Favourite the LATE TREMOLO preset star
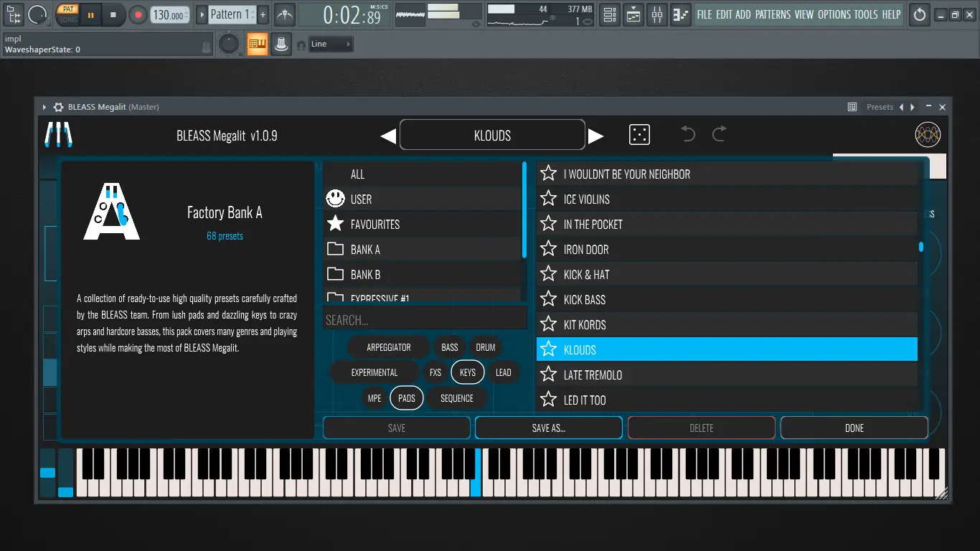This screenshot has width=980, height=551. click(x=549, y=375)
